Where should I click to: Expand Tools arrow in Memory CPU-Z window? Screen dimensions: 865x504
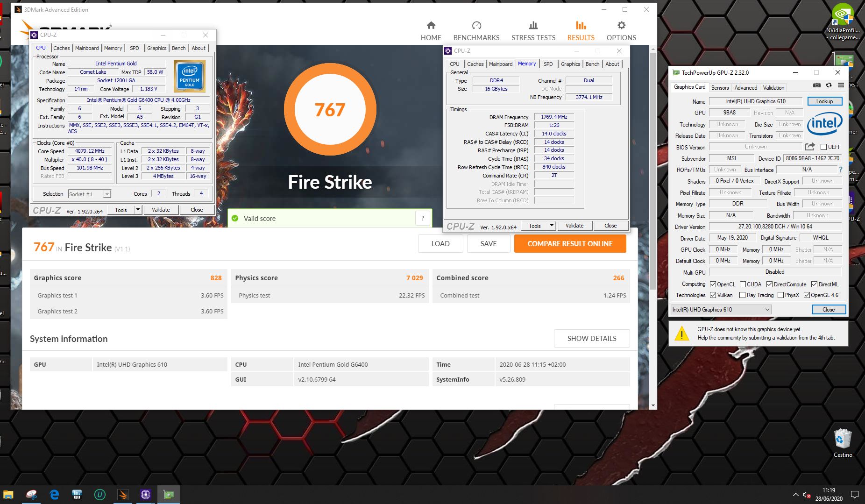tap(552, 226)
